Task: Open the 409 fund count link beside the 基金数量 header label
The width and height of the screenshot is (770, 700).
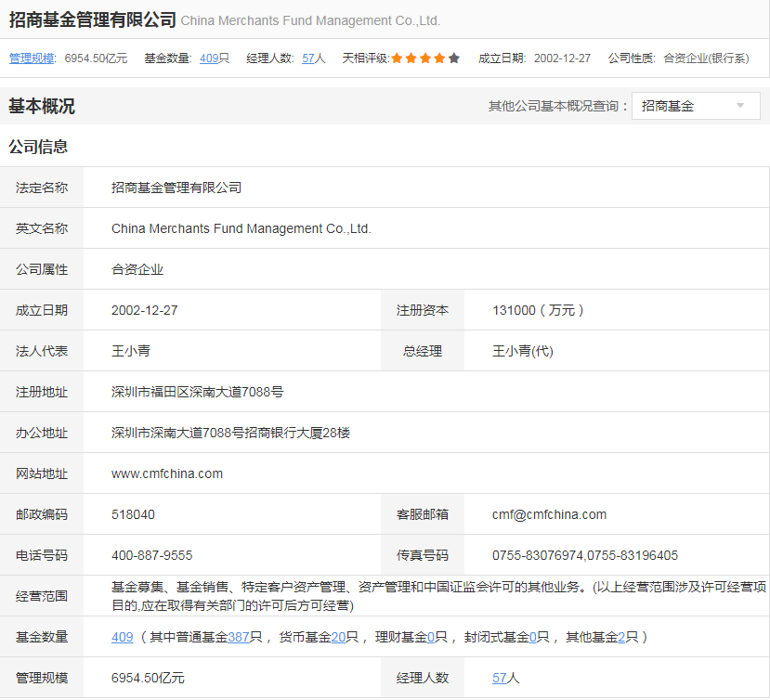Action: pos(209,58)
